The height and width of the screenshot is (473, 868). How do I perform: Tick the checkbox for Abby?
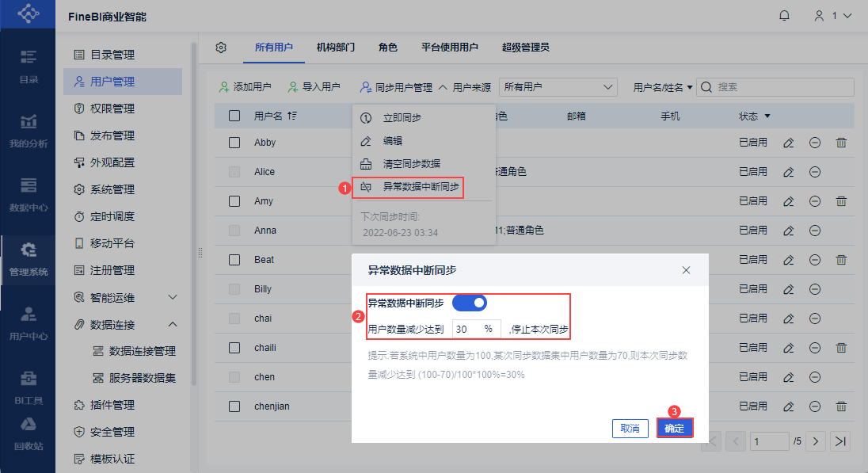234,143
